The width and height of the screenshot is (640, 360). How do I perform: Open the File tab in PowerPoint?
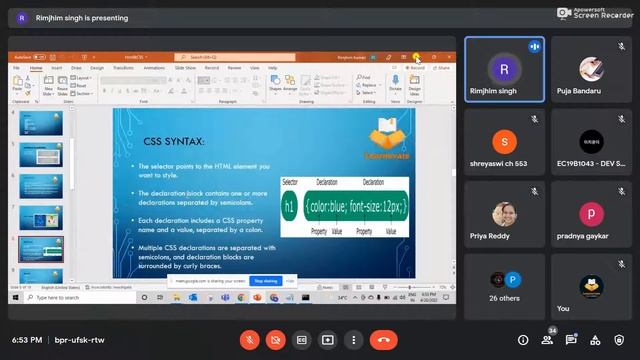(x=16, y=68)
